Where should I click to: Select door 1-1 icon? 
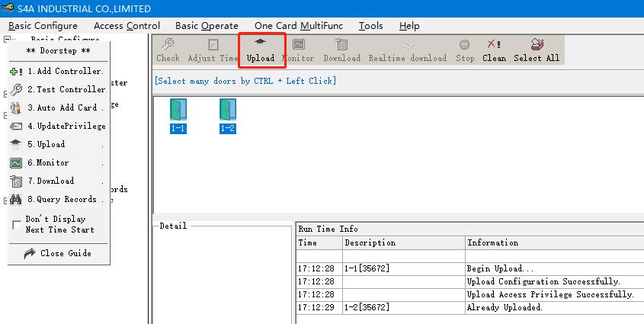[x=178, y=116]
